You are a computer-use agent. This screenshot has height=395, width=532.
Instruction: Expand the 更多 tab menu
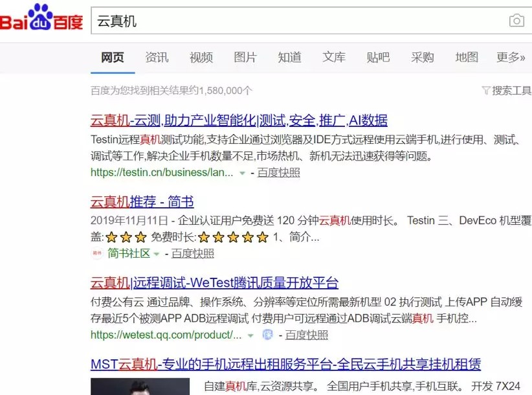[x=511, y=58]
